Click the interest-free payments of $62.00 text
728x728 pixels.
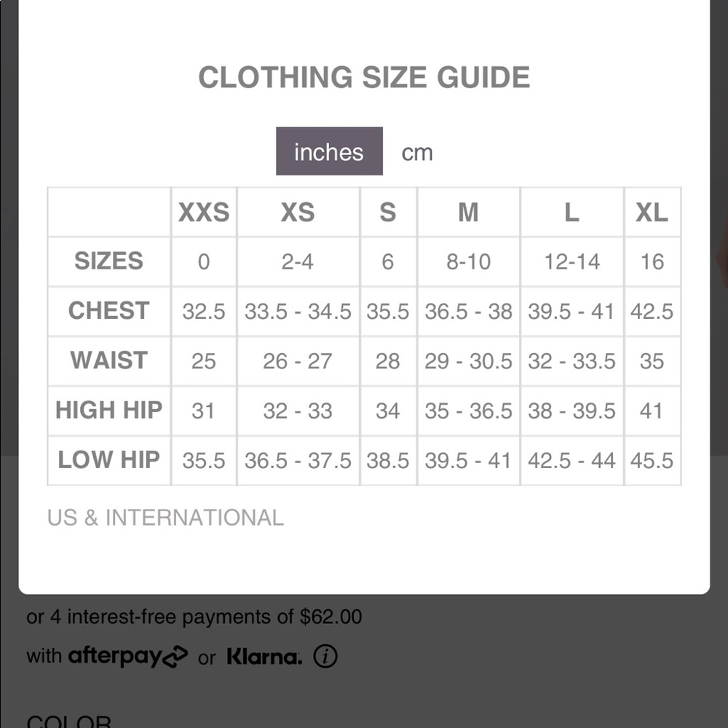(x=215, y=617)
